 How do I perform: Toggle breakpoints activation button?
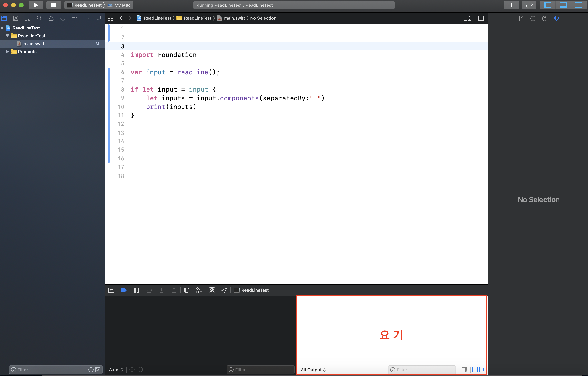tap(123, 290)
